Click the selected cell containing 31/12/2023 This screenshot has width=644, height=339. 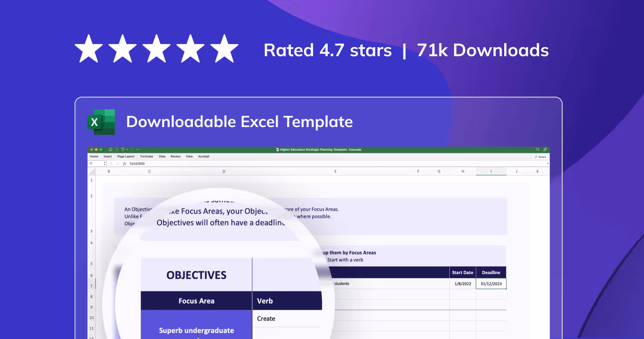click(x=491, y=284)
